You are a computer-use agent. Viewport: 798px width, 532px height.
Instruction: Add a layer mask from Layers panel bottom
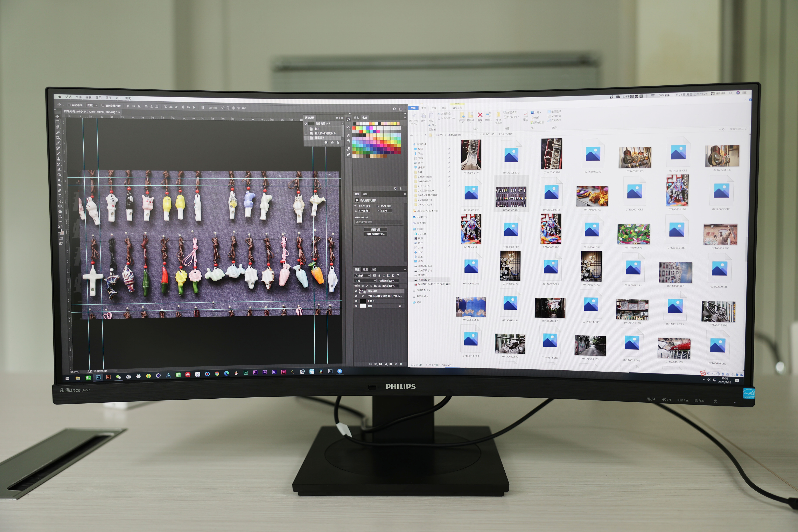[x=380, y=364]
